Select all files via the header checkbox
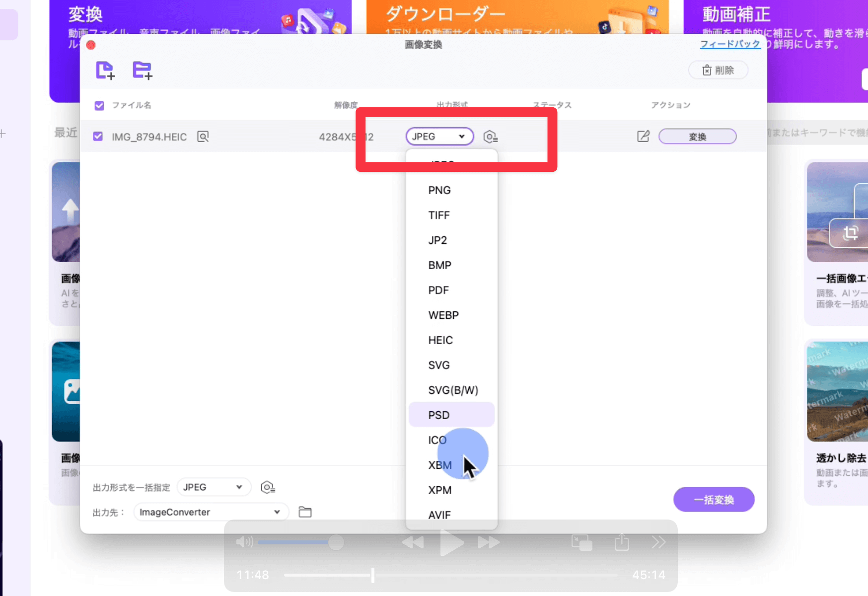The height and width of the screenshot is (596, 868). 99,105
